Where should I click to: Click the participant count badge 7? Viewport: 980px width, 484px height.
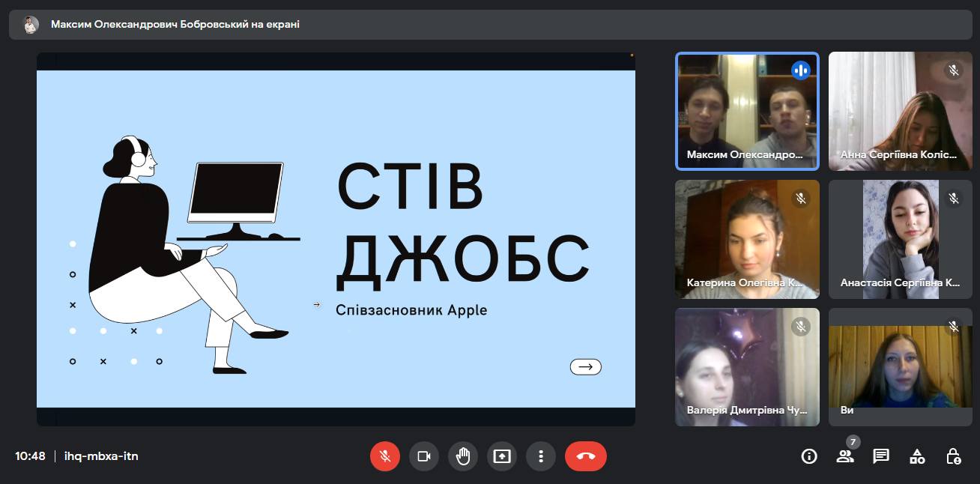853,442
